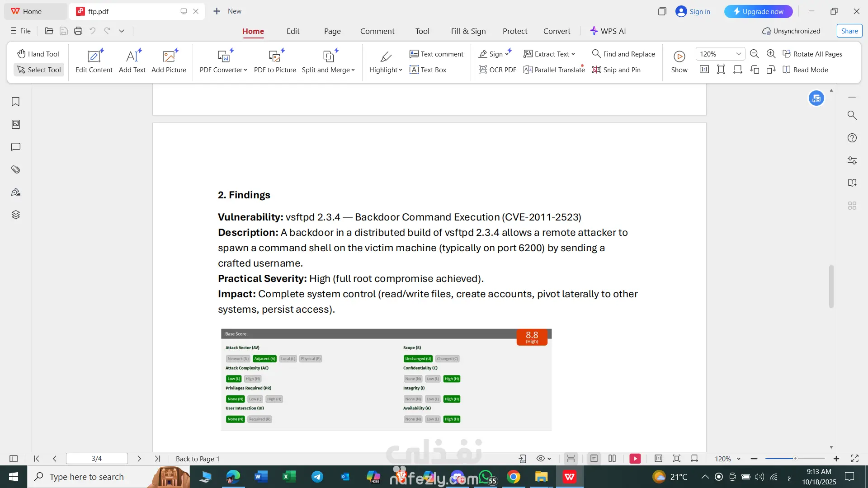This screenshot has width=868, height=488.
Task: Open the 120% zoom level combo box
Action: (x=720, y=54)
